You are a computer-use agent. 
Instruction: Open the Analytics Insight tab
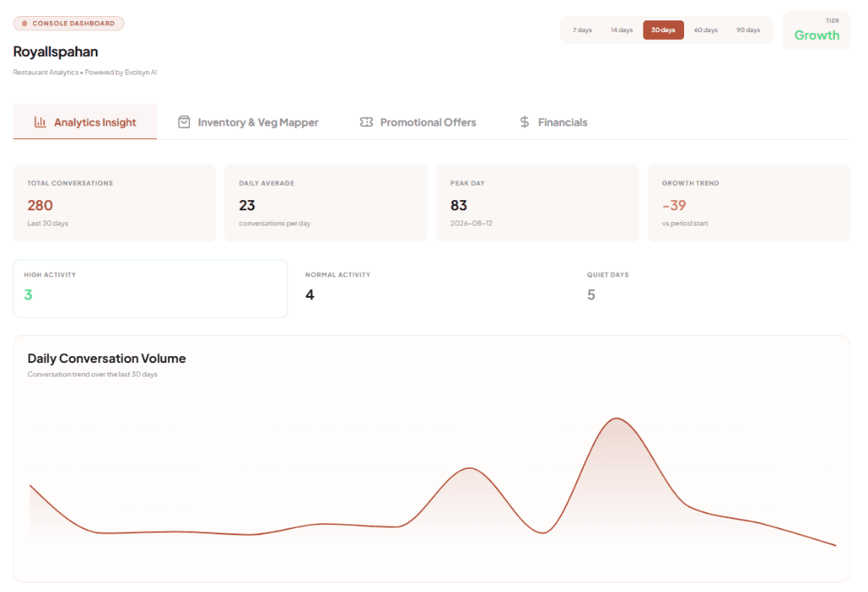pyautogui.click(x=85, y=122)
